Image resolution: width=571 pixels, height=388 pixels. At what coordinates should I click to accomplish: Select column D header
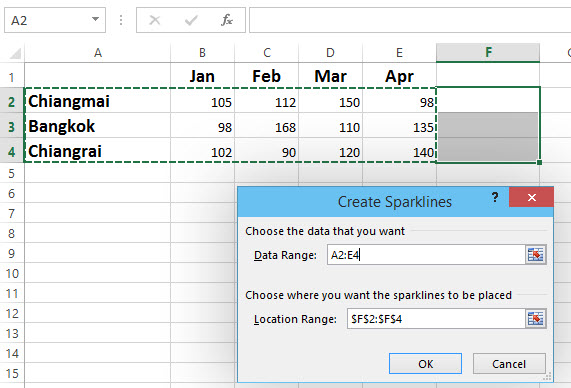pyautogui.click(x=331, y=53)
